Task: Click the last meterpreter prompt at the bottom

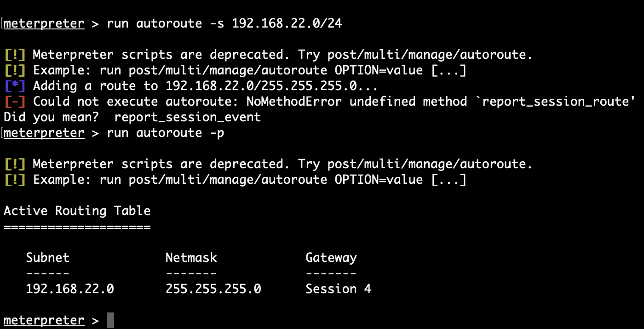Action: tap(44, 320)
